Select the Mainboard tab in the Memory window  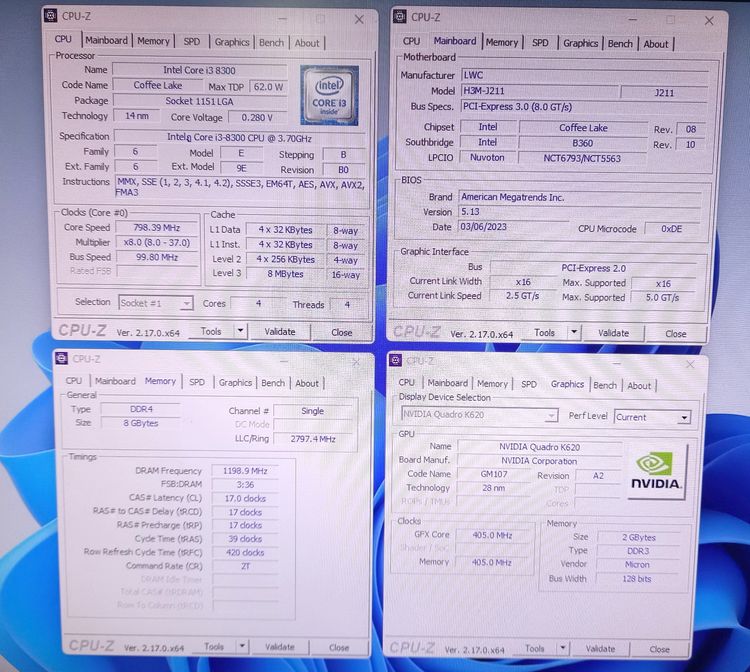[115, 381]
